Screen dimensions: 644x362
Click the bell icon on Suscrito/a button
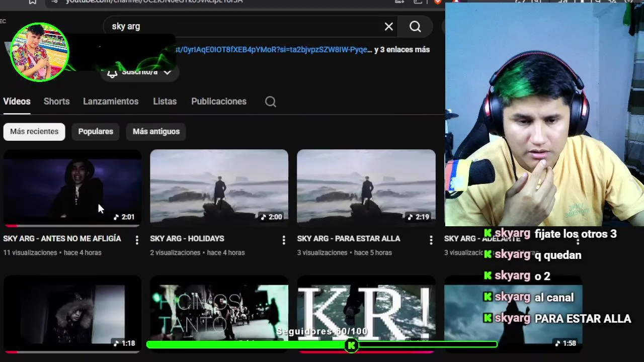112,73
